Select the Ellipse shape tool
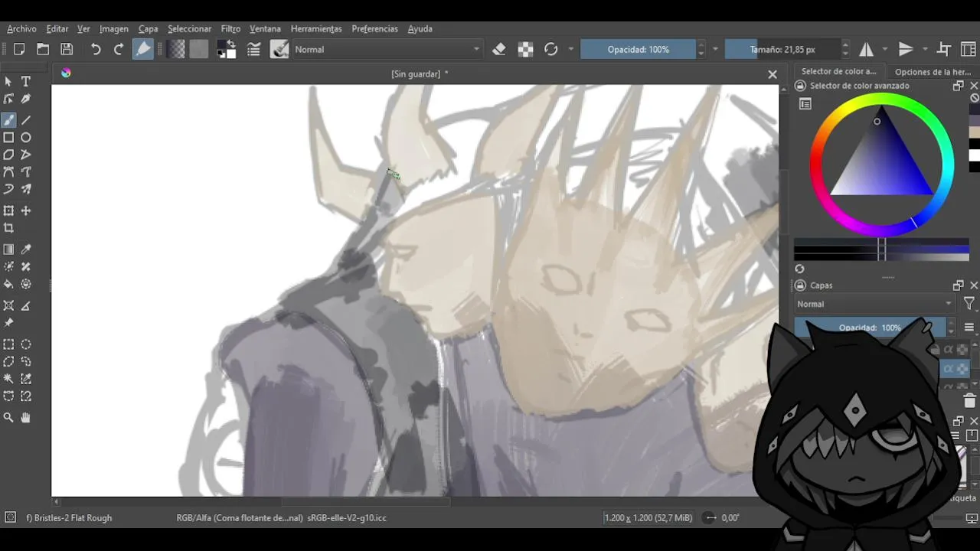Image resolution: width=980 pixels, height=551 pixels. tap(26, 138)
